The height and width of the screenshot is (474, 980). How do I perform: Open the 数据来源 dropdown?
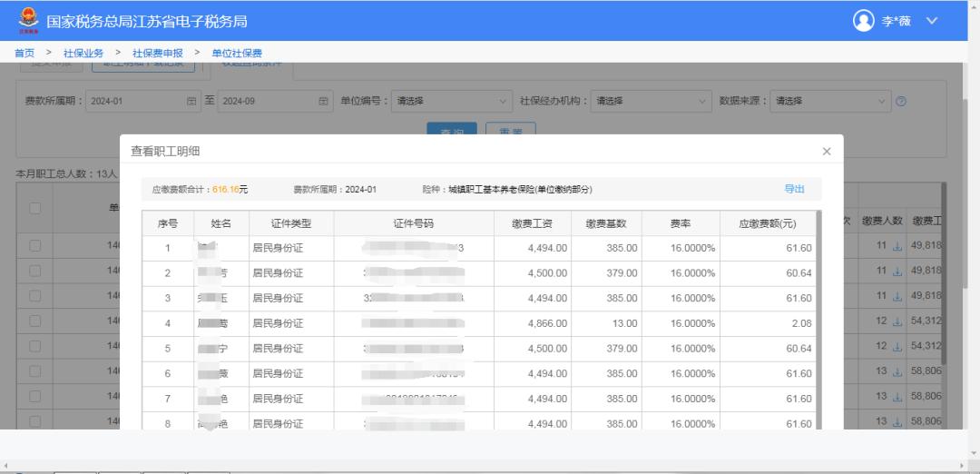click(x=830, y=101)
